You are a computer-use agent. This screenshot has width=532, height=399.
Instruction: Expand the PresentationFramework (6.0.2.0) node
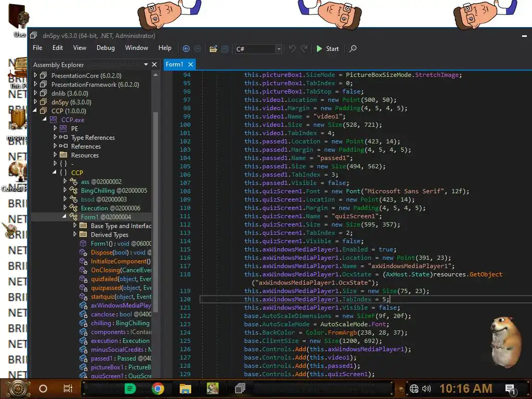(x=35, y=84)
